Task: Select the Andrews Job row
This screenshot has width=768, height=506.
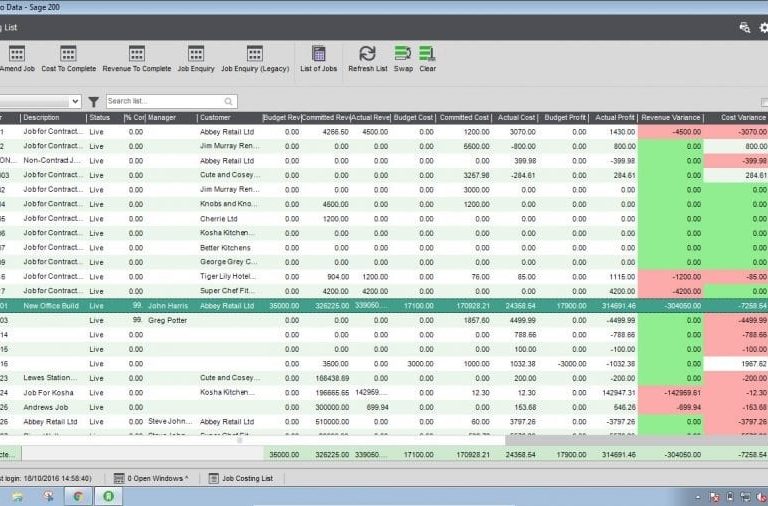Action: (x=384, y=407)
